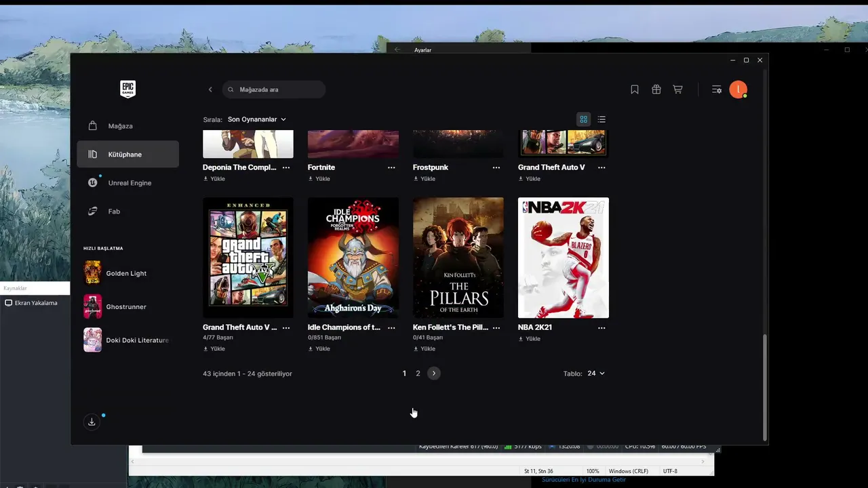
Task: Install Ken Follett's Pillars via Yükle
Action: click(x=424, y=349)
